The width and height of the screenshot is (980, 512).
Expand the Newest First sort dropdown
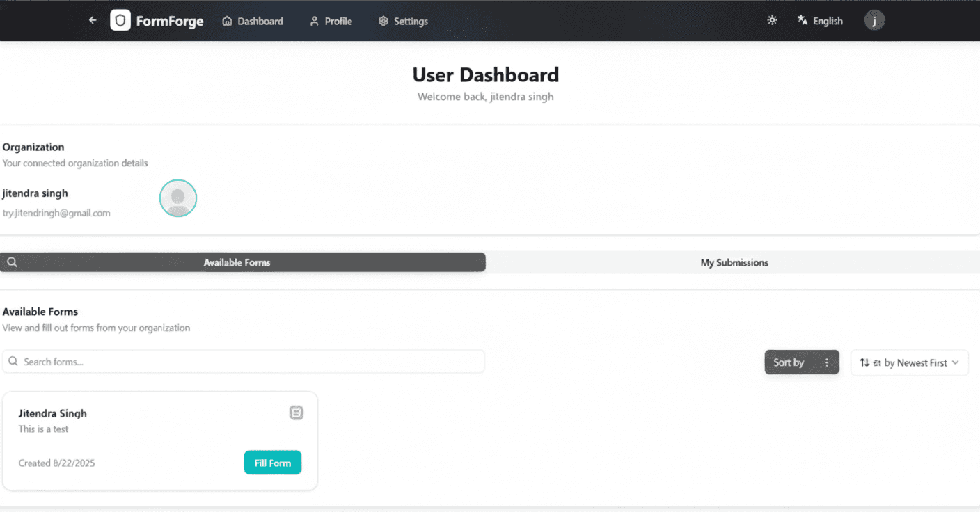[x=909, y=362]
